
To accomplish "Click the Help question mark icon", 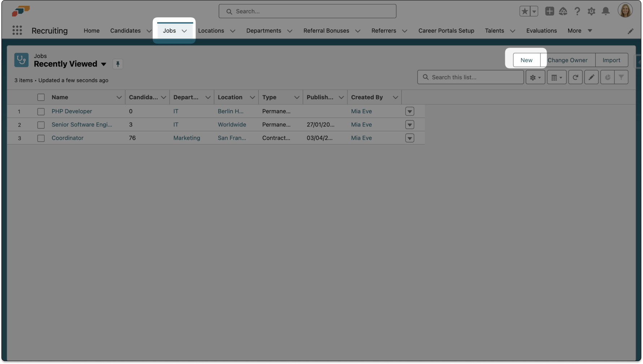I will click(577, 11).
